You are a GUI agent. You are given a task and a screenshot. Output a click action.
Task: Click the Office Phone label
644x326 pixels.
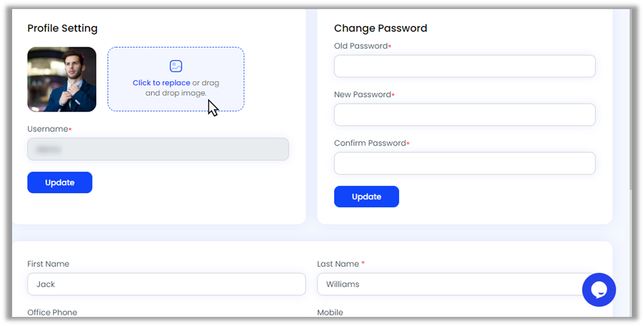52,313
